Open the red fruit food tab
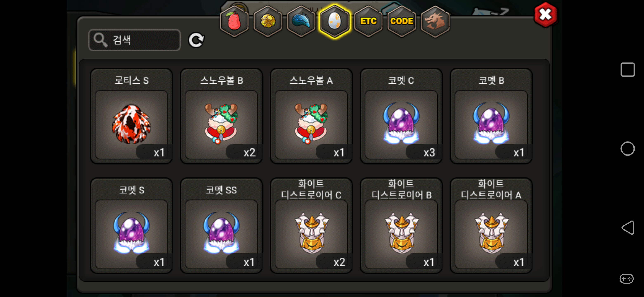The height and width of the screenshot is (297, 644). pos(234,21)
